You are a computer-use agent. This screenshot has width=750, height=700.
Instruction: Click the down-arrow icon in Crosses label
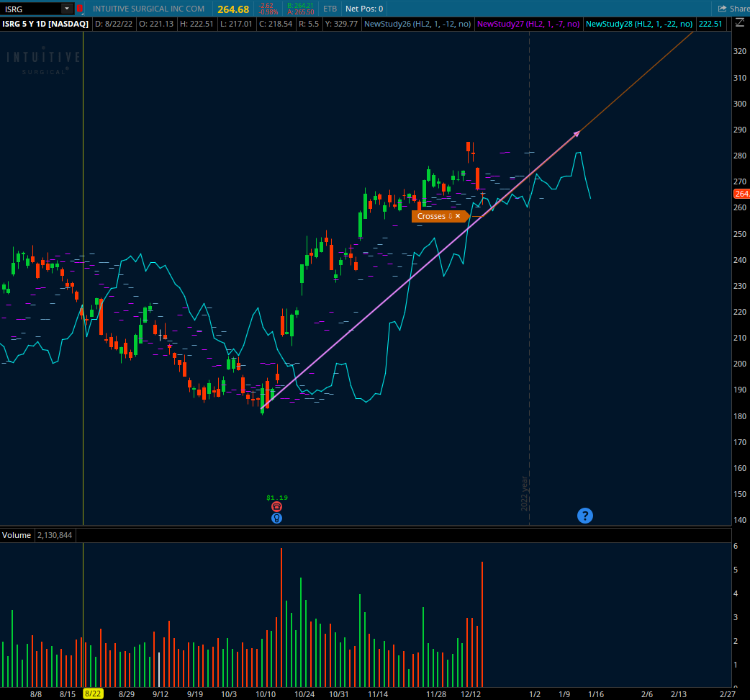point(450,216)
